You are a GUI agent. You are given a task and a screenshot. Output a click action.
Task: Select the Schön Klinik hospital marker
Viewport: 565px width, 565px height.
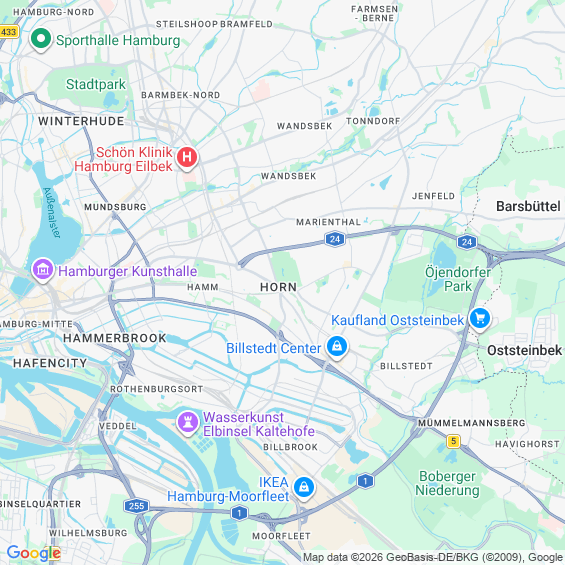coord(187,158)
